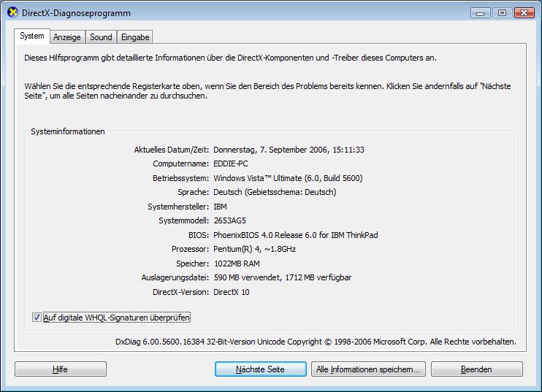Click the Auslagerungsdatei label
542x392 pixels.
tap(175, 277)
